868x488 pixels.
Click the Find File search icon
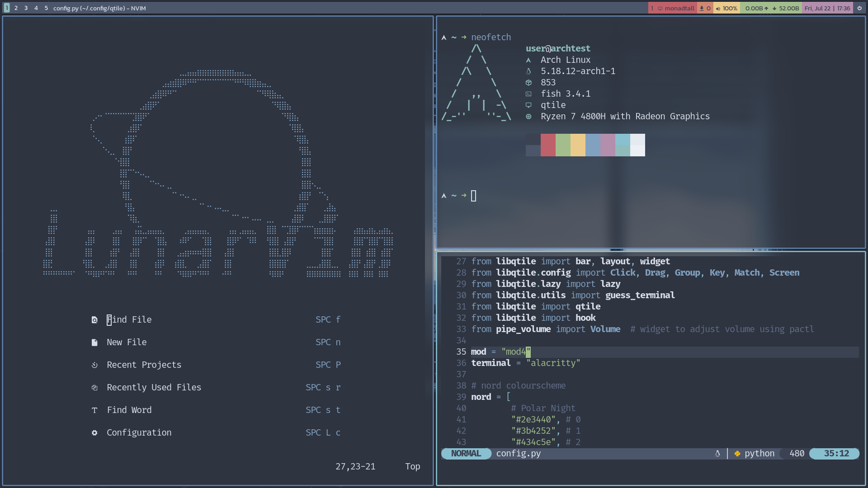[x=94, y=320]
